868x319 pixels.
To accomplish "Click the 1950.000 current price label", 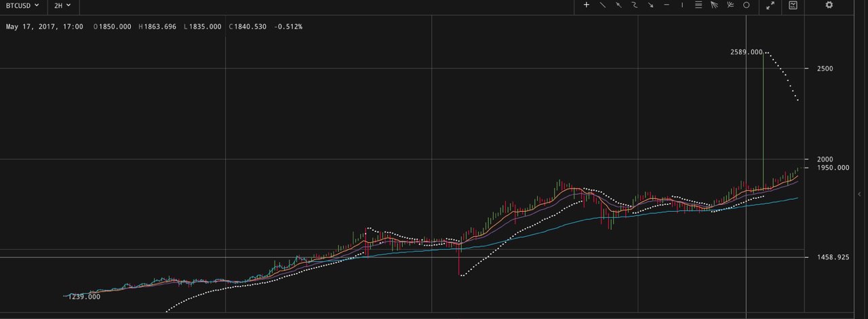I will tap(833, 168).
